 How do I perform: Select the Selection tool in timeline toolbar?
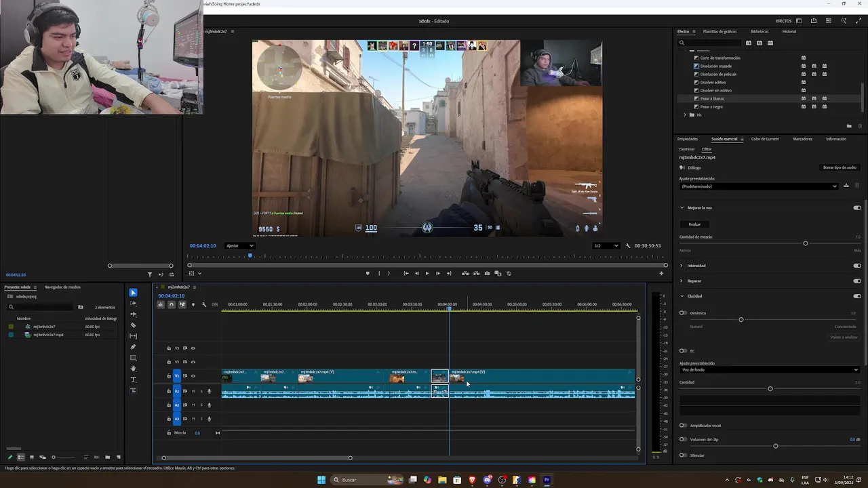coord(133,293)
